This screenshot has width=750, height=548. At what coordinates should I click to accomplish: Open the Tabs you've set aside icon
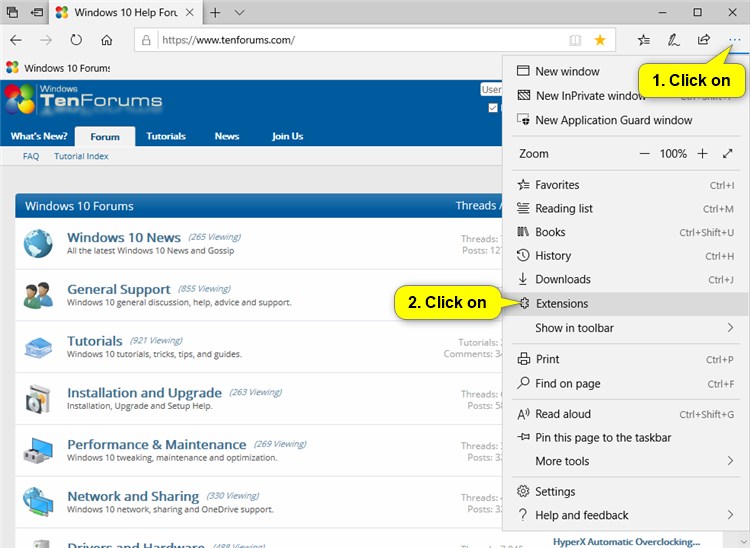click(x=12, y=12)
